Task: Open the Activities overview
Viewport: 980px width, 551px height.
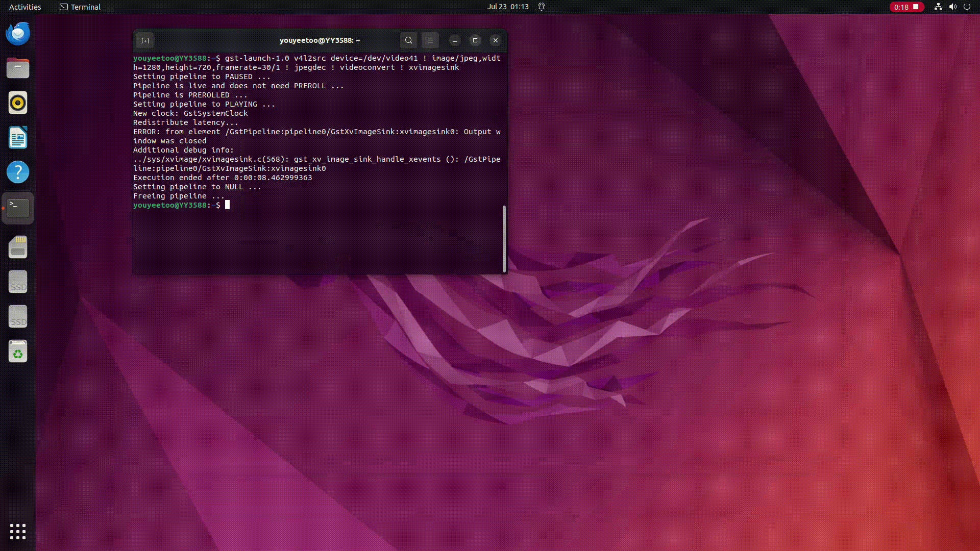Action: click(25, 7)
